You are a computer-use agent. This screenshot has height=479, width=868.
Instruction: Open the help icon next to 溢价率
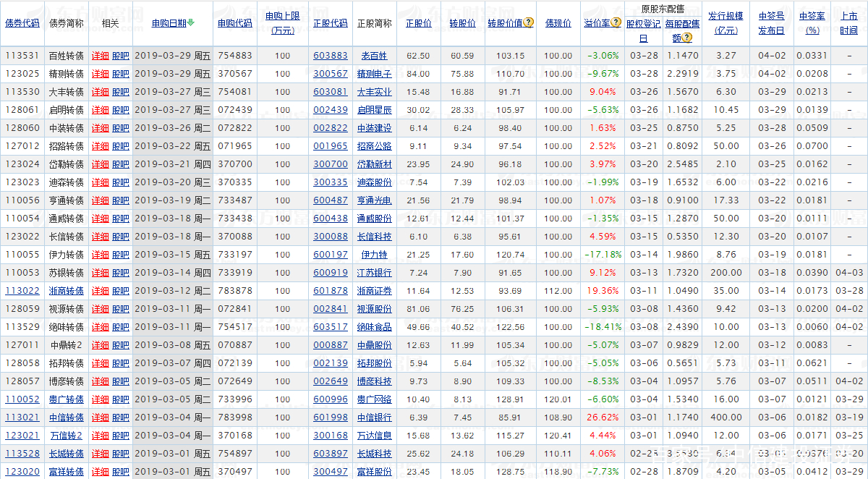pyautogui.click(x=616, y=23)
